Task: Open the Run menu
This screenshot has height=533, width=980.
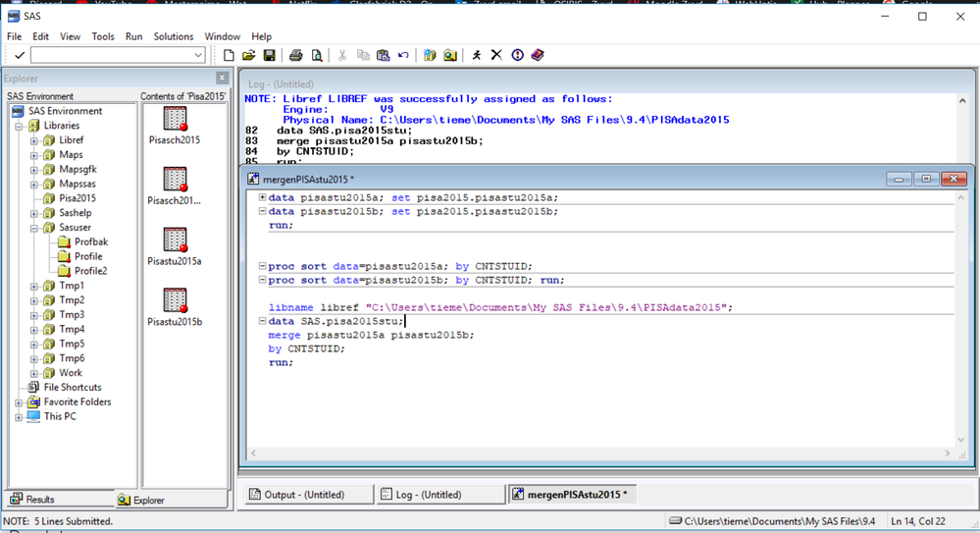Action: pyautogui.click(x=133, y=36)
